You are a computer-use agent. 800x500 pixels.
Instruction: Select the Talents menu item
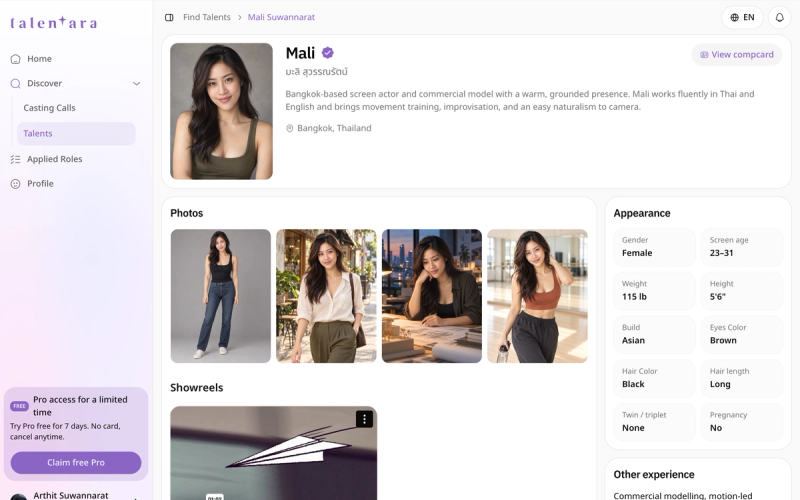77,133
